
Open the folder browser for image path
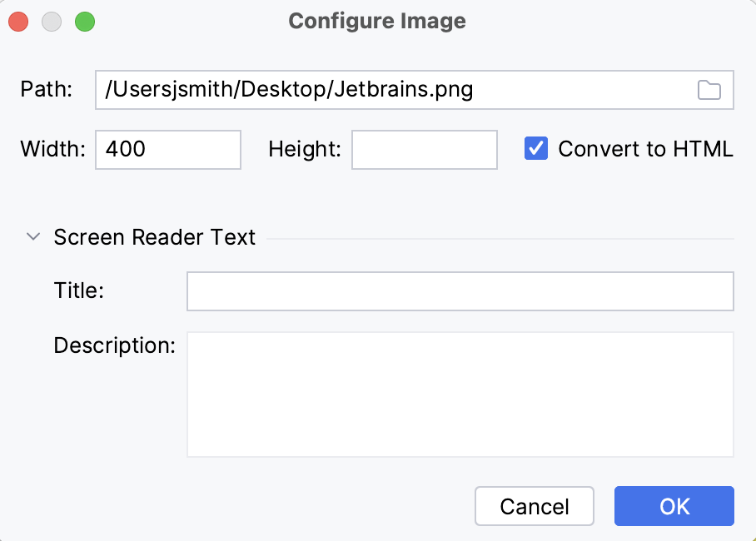click(x=709, y=90)
